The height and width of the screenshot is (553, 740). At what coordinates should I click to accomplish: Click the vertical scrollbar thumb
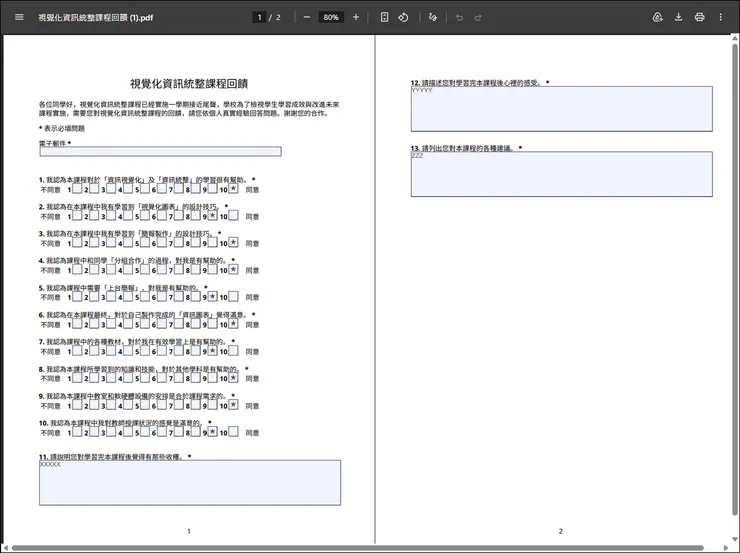[735, 278]
